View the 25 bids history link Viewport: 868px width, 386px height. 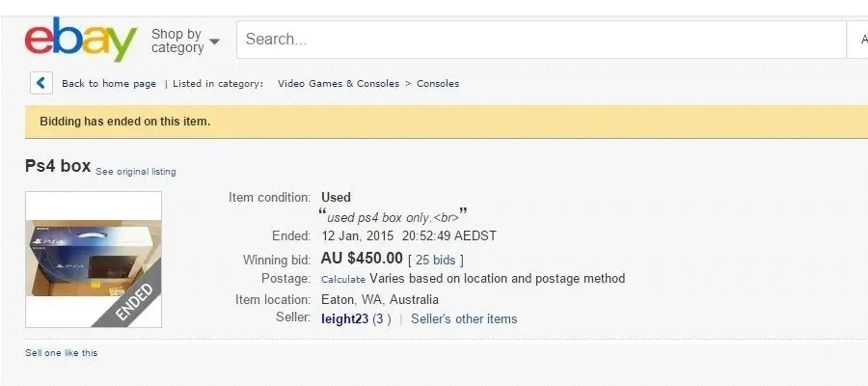click(x=436, y=260)
